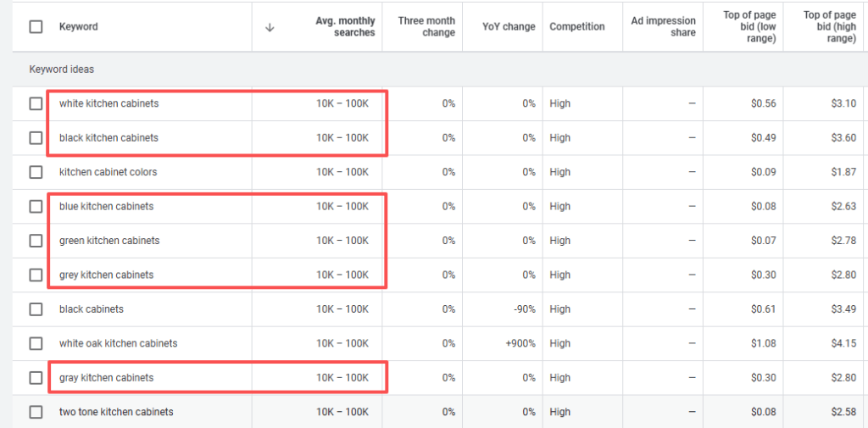Image resolution: width=868 pixels, height=428 pixels.
Task: Click the Keyword ideas section label
Action: [61, 69]
